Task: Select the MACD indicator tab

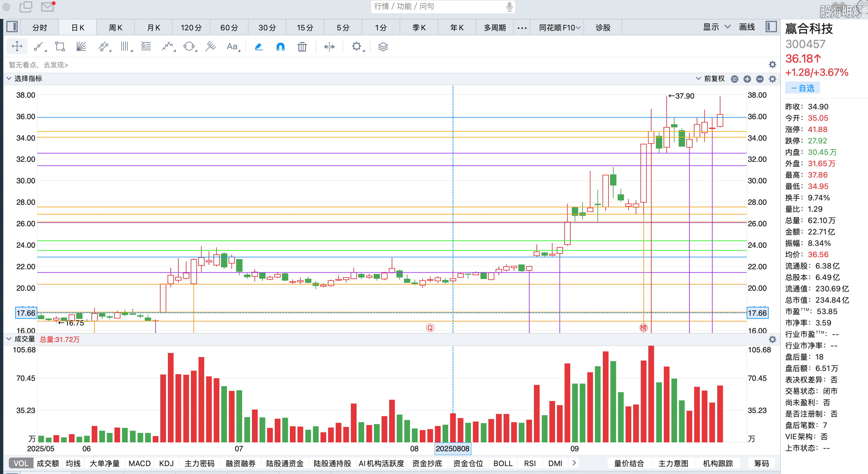Action: coord(139,463)
